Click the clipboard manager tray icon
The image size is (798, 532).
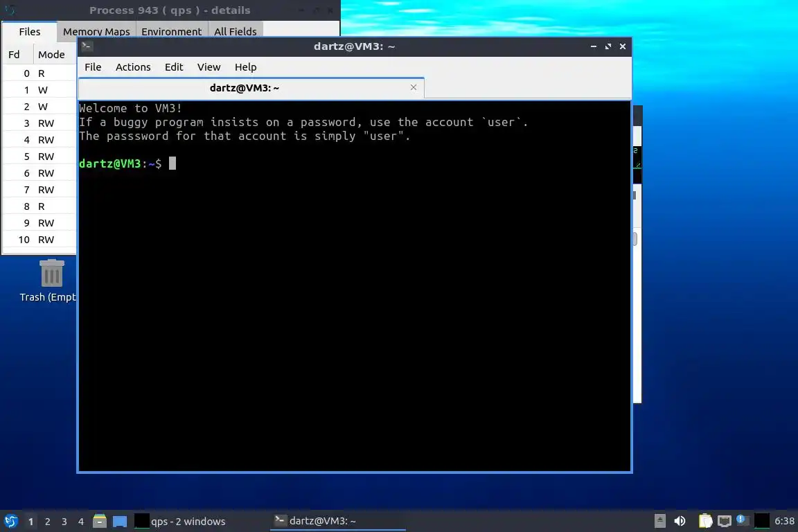click(705, 521)
